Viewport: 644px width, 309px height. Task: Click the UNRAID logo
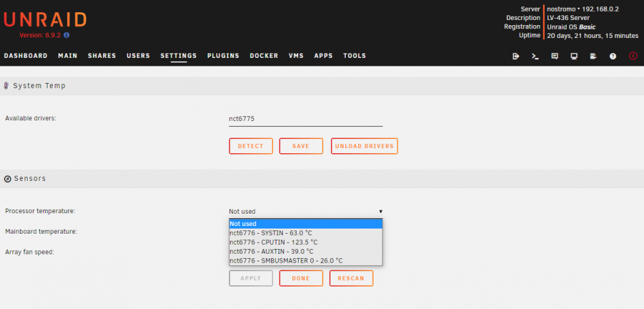coord(45,20)
